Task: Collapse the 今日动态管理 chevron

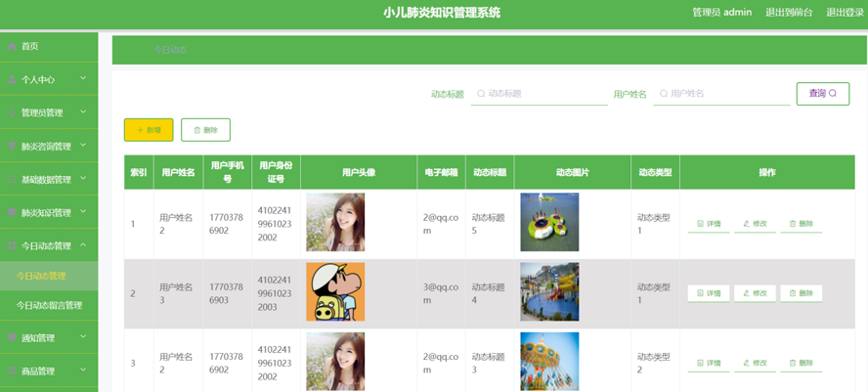Action: pos(83,244)
